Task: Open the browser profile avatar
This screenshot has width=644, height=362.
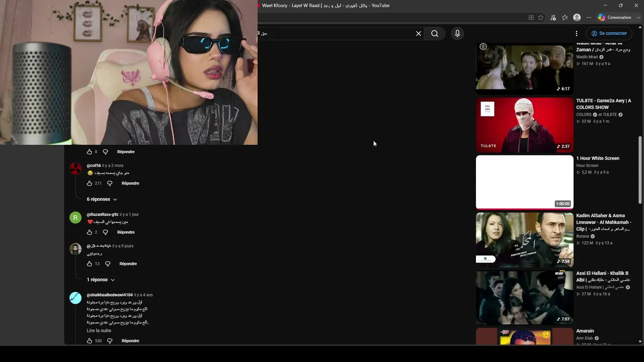Action: [577, 18]
